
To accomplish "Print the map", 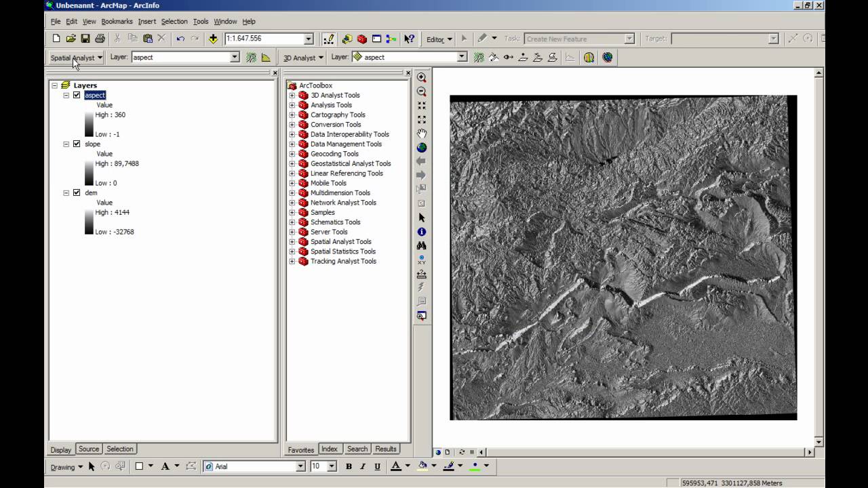I will tap(100, 39).
